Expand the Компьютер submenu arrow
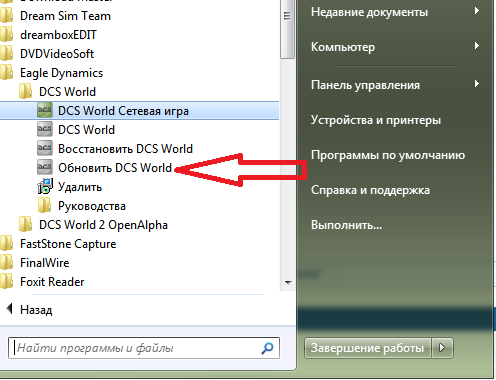Viewport: 496px width, 380px height. (x=477, y=46)
